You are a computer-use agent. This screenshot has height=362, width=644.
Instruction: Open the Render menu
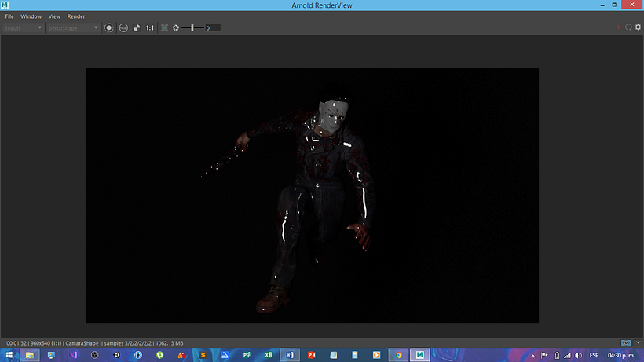coord(76,16)
